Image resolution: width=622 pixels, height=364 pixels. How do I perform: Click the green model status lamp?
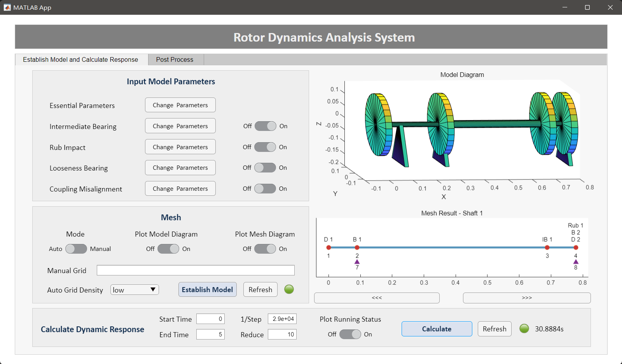tap(289, 289)
